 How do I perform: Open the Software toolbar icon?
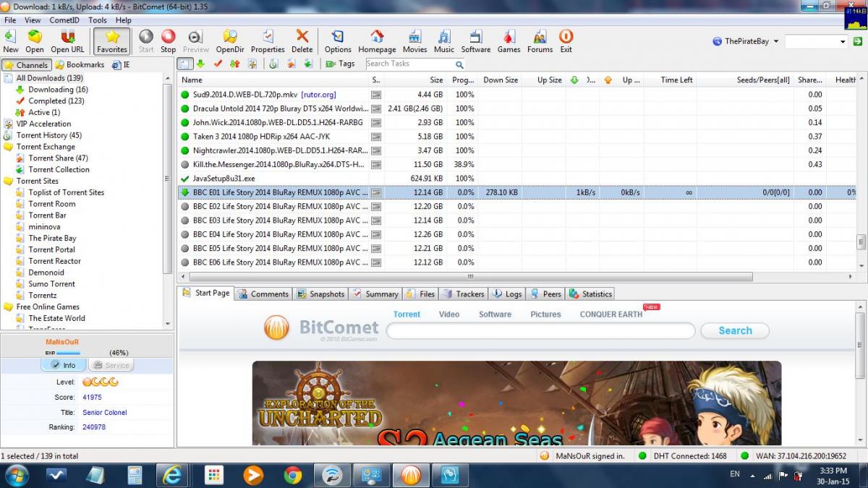pos(476,40)
